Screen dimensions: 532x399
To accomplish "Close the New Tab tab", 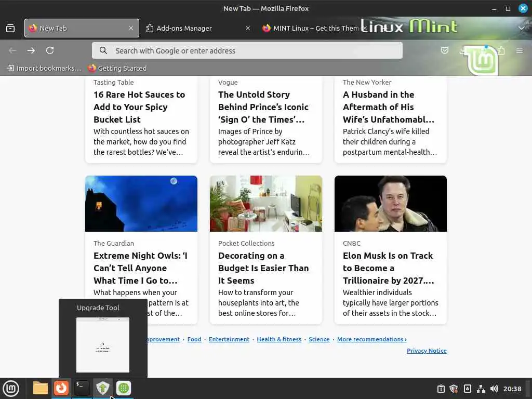I will click(x=131, y=28).
